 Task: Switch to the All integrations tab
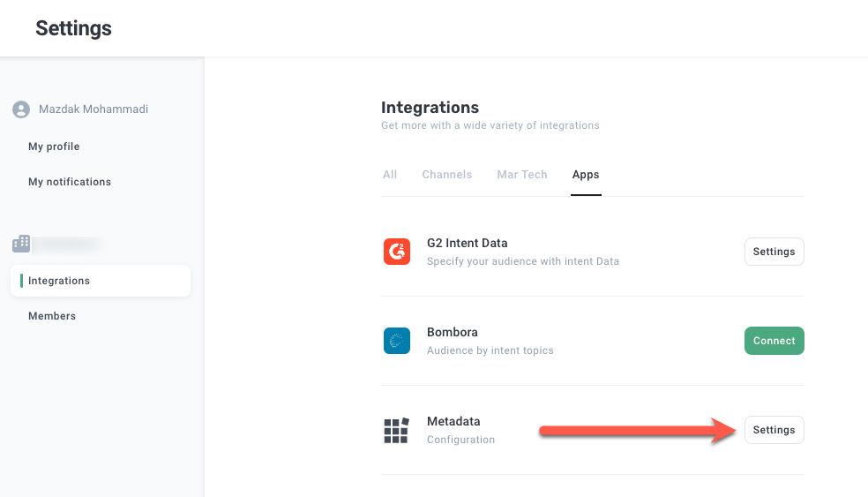coord(390,175)
